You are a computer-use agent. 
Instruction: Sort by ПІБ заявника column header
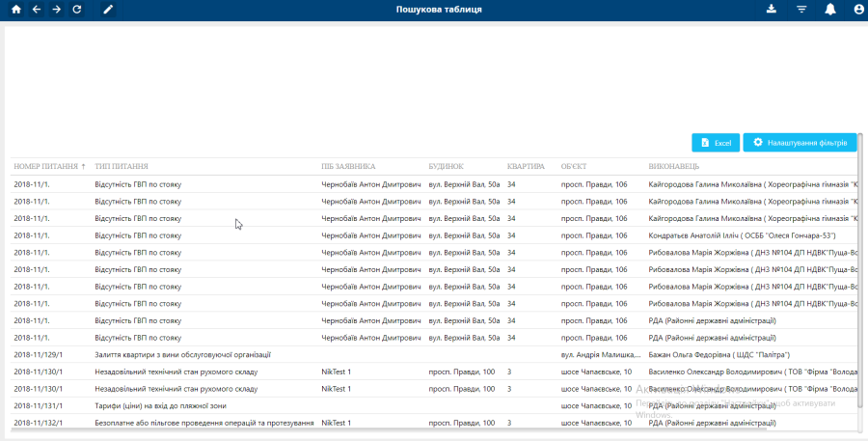pos(348,166)
